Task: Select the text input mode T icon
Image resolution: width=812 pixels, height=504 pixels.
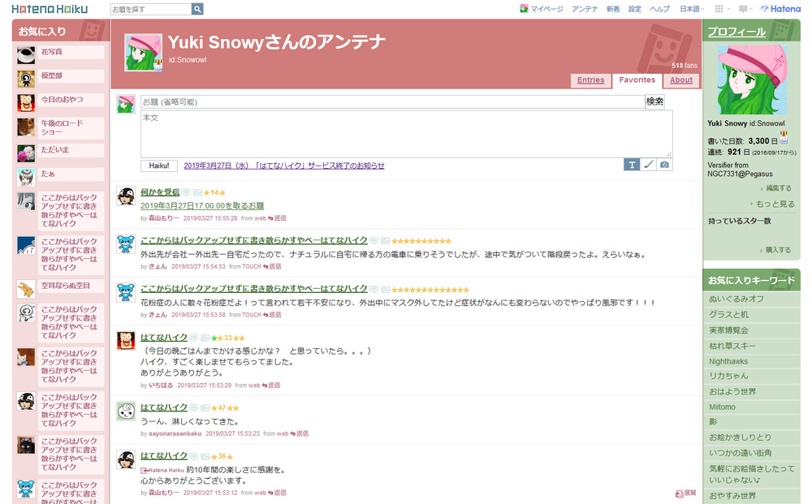Action: 632,165
